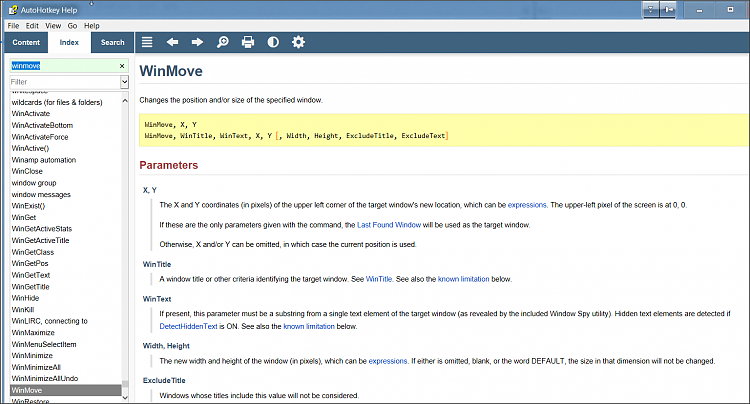This screenshot has height=404, width=750.
Task: Open settings with the gear icon
Action: tap(298, 43)
